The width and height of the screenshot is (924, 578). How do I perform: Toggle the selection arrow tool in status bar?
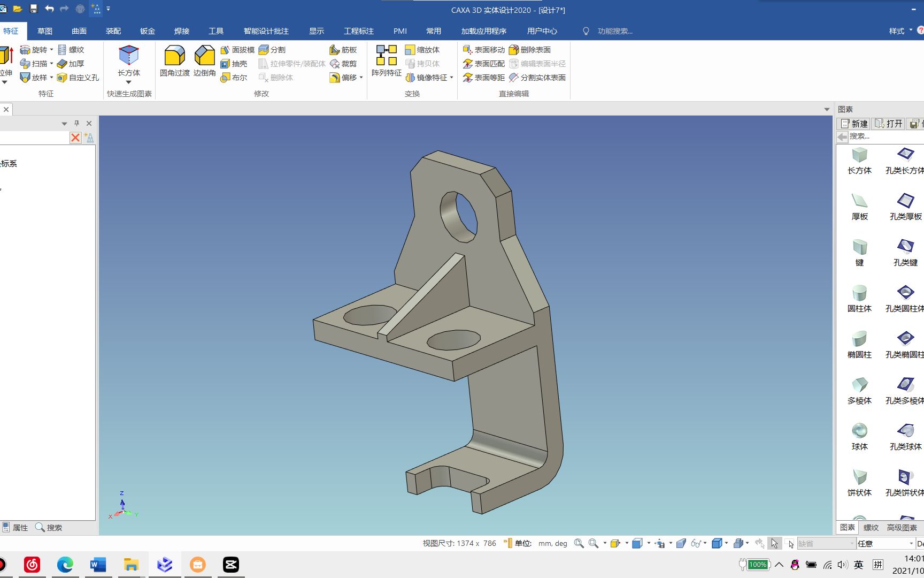tap(774, 543)
